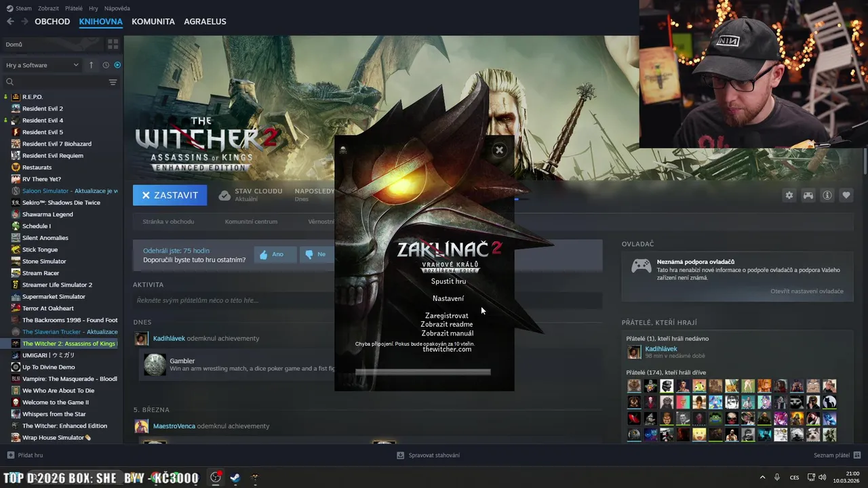Click the microphone tray icon
This screenshot has width=868, height=488.
[x=777, y=478]
